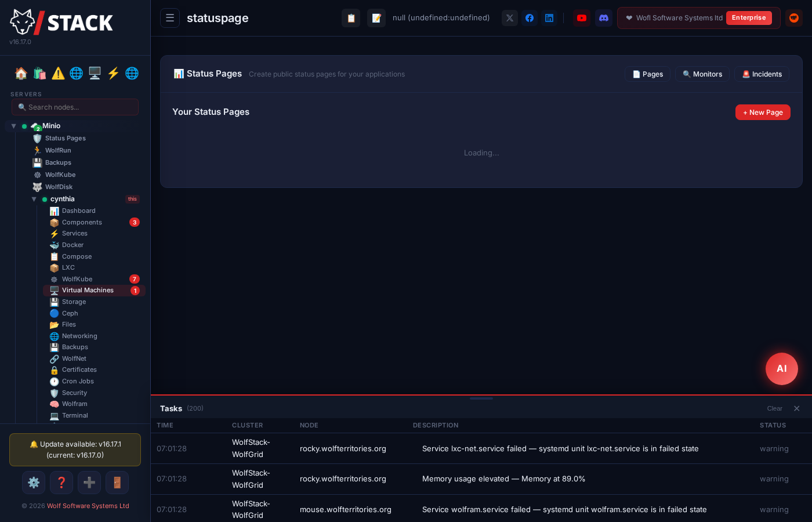812x522 pixels.
Task: Open the floating AI assistant button
Action: pyautogui.click(x=782, y=369)
